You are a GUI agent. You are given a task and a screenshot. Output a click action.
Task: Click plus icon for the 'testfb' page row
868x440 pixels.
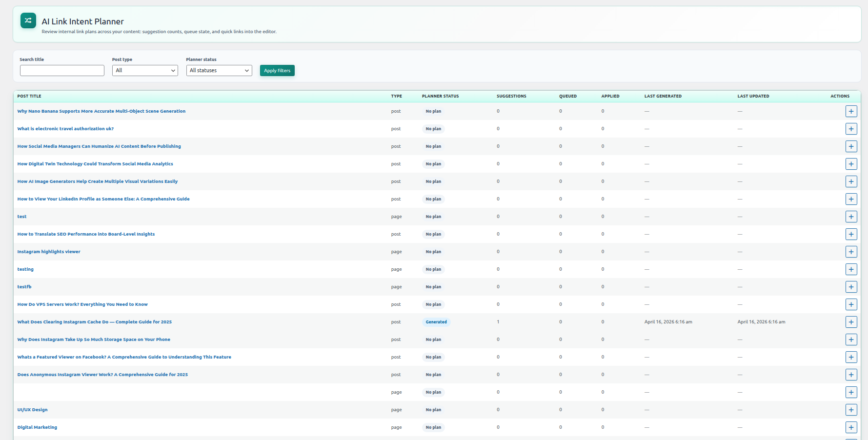851,287
